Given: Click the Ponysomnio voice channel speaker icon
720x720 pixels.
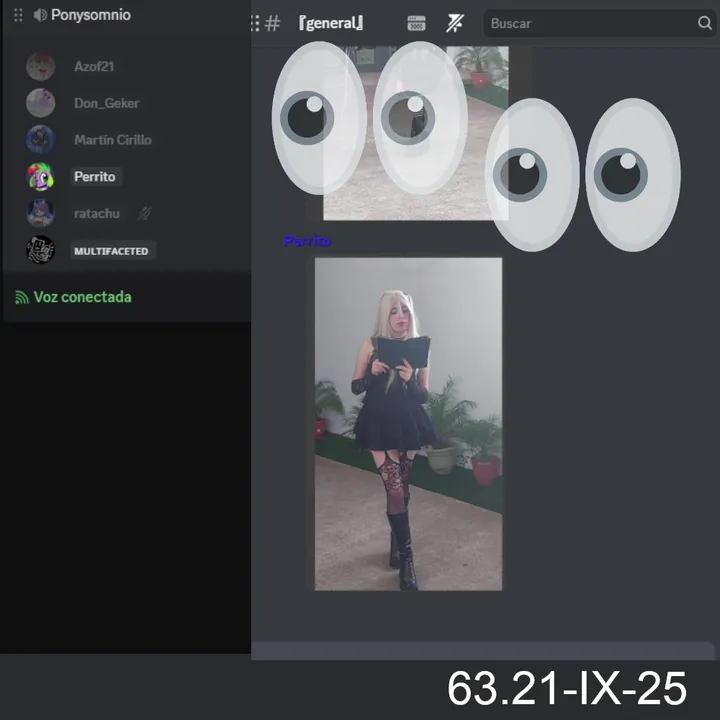Looking at the screenshot, I should 40,15.
